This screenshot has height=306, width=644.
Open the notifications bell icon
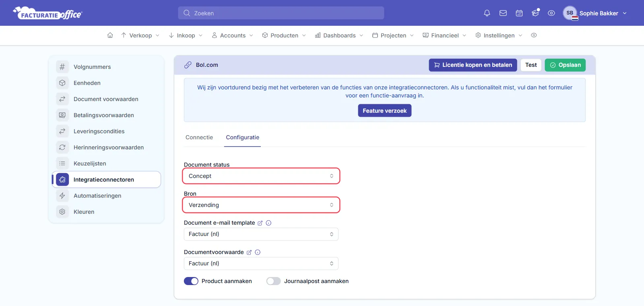pyautogui.click(x=487, y=13)
